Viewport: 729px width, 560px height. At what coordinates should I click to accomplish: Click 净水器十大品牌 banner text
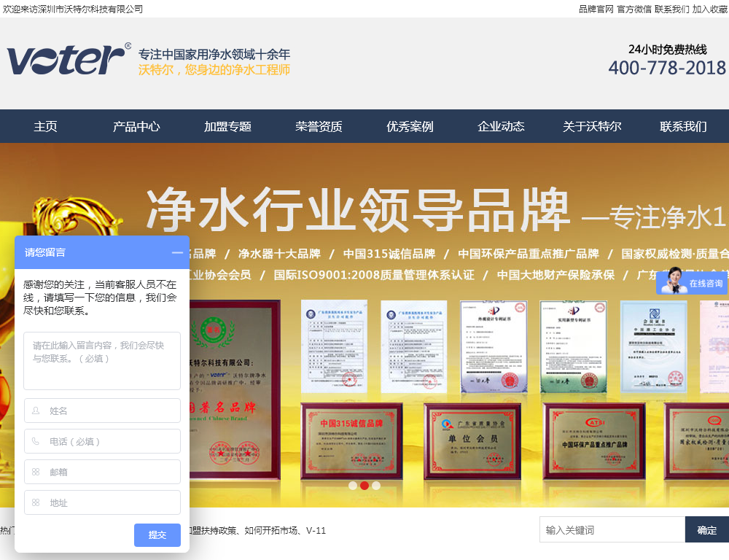click(279, 254)
